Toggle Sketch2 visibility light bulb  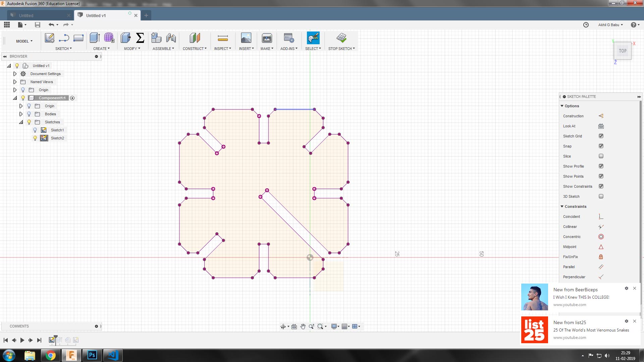(35, 138)
